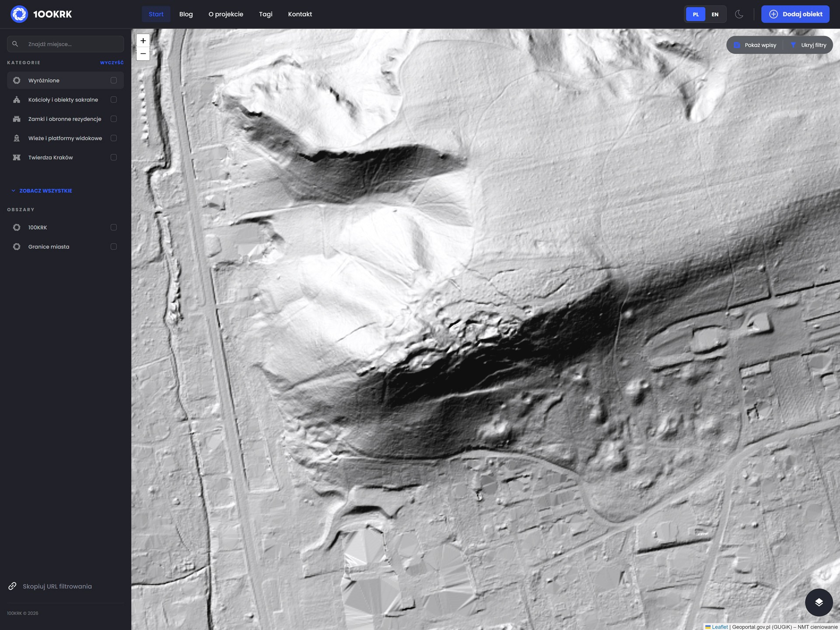The height and width of the screenshot is (630, 840).
Task: Click the viewing tower category icon
Action: 17,138
